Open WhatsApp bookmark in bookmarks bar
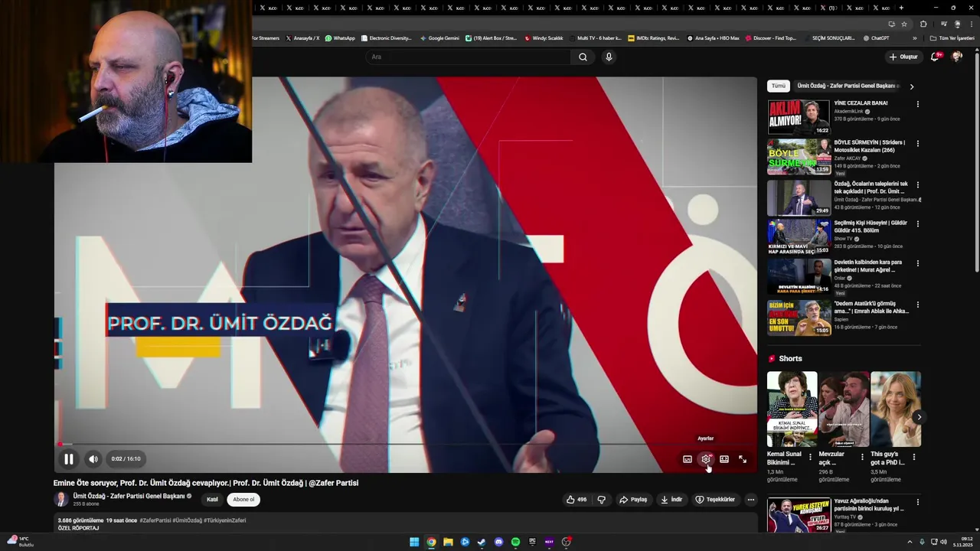980x551 pixels. [340, 38]
